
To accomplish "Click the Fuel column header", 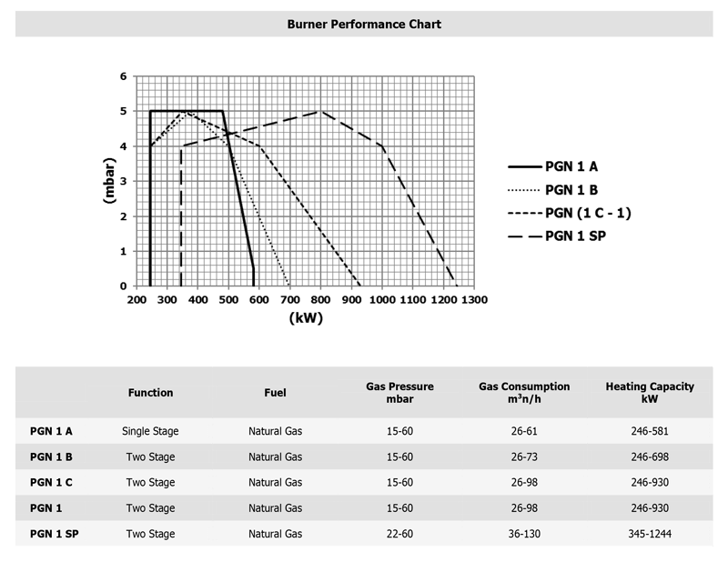I will pos(275,393).
